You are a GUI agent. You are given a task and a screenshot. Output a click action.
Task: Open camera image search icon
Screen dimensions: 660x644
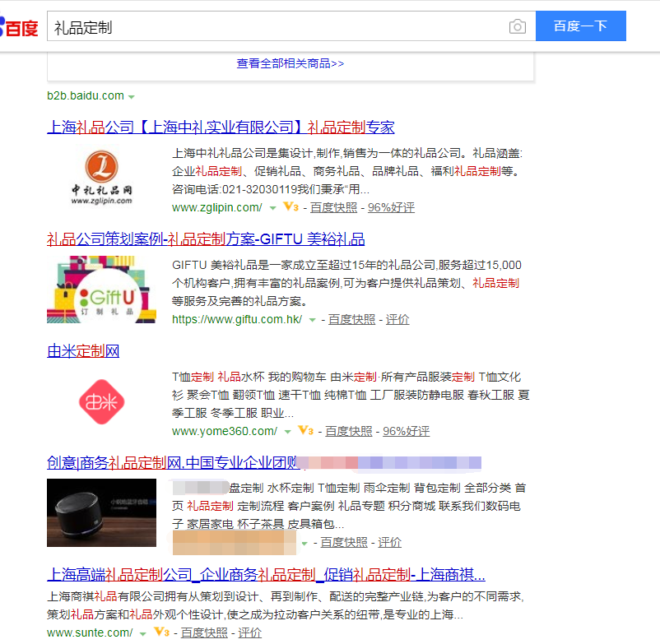coord(518,26)
